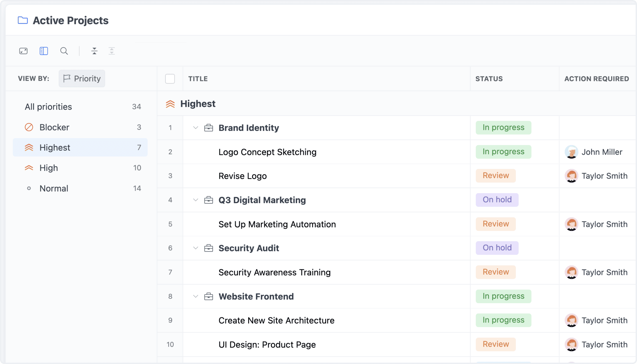Image resolution: width=637 pixels, height=364 pixels.
Task: Select the High priority filter
Action: [x=49, y=168]
